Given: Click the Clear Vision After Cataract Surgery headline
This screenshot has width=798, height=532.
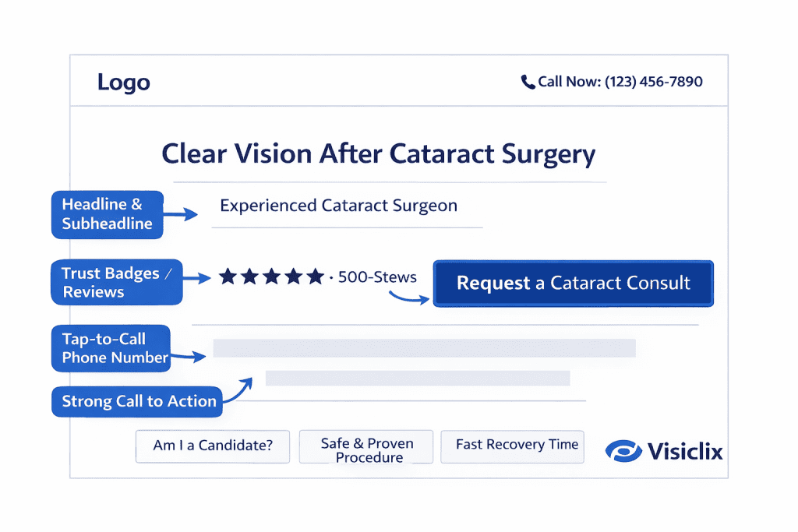Looking at the screenshot, I should 378,153.
